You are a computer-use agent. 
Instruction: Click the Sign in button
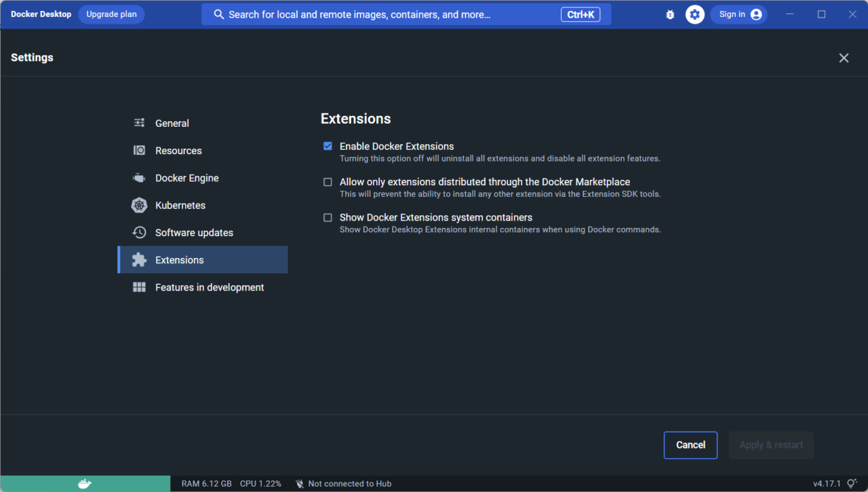click(x=738, y=14)
